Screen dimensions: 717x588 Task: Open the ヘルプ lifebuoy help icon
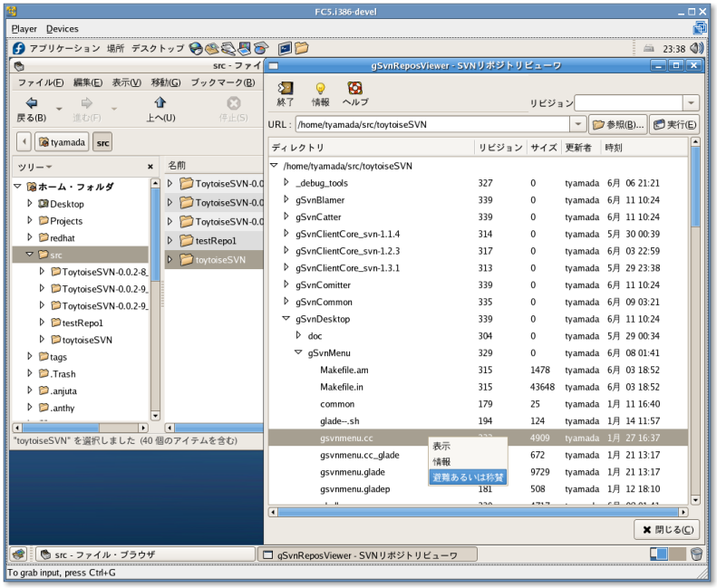[354, 88]
